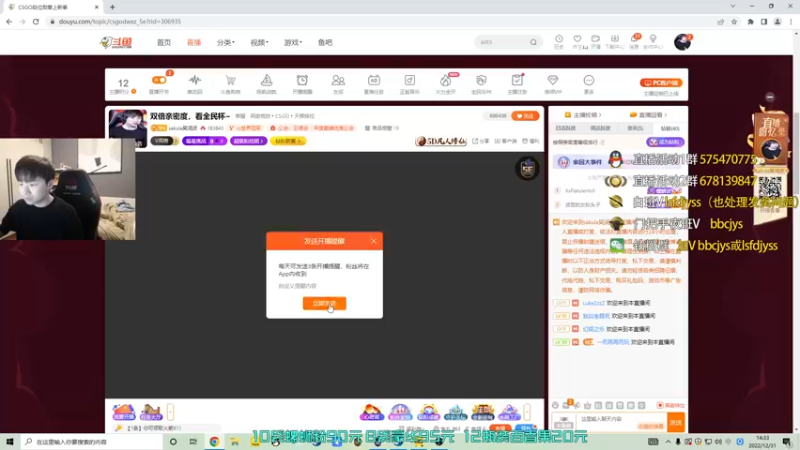Click the 客户端 link in room header
The height and width of the screenshot is (450, 800).
pos(506,141)
